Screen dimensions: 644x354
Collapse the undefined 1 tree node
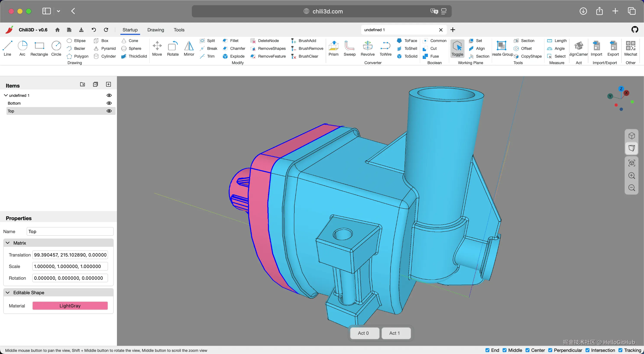6,95
